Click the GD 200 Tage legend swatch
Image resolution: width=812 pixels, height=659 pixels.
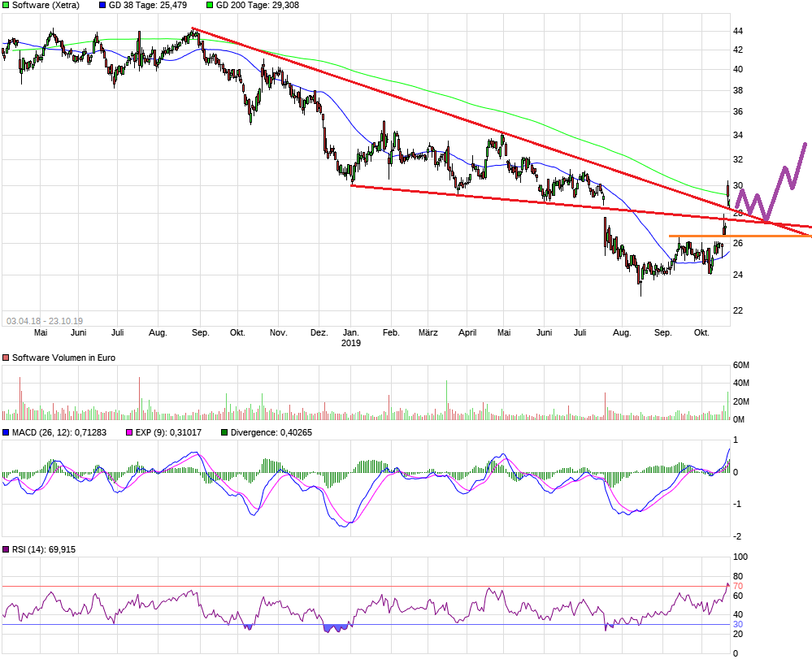pyautogui.click(x=210, y=5)
